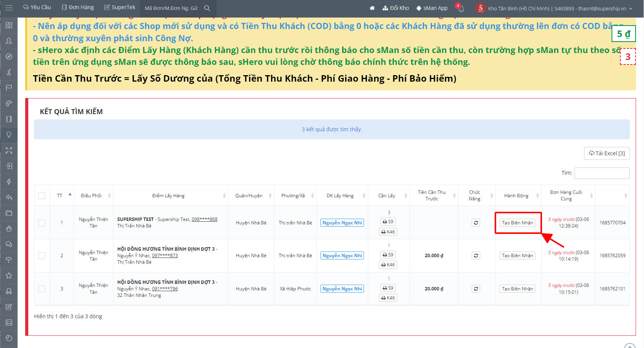Viewport: 644px width, 348px height.
Task: Click the reply arrow icon in the sidebar
Action: coord(9,197)
